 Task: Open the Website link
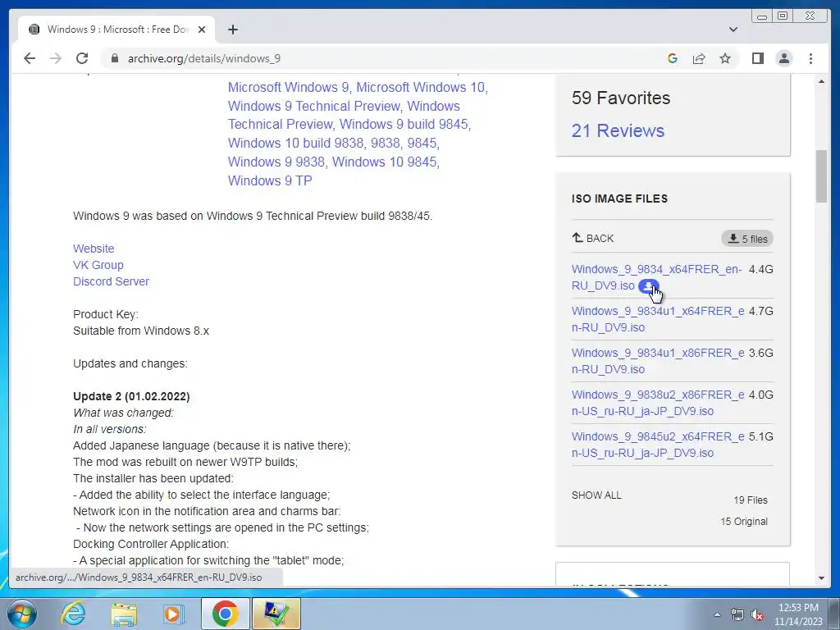point(94,249)
